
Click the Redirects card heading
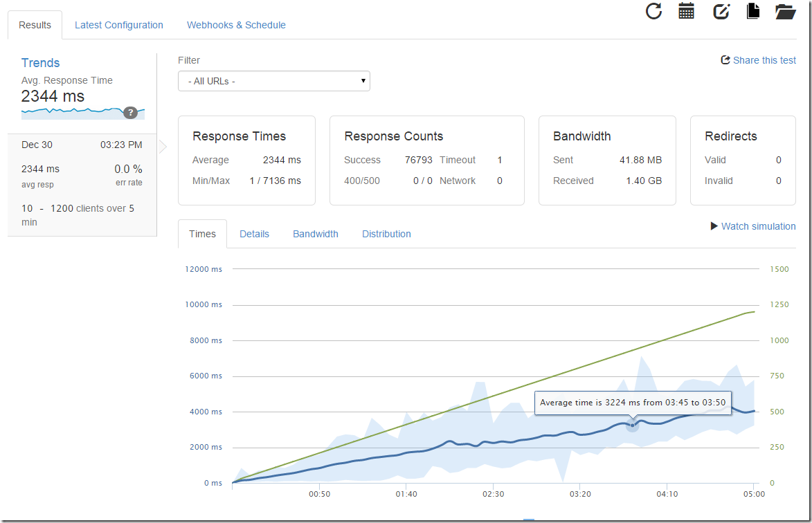click(731, 136)
